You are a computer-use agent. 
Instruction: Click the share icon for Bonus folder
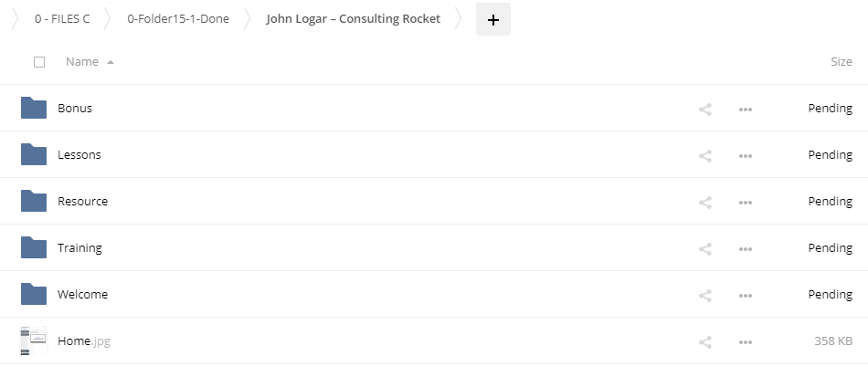pos(704,109)
